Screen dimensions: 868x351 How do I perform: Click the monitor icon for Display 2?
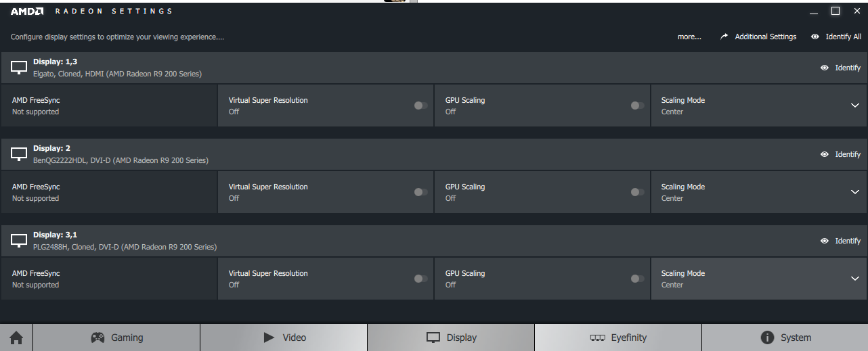[x=19, y=154]
